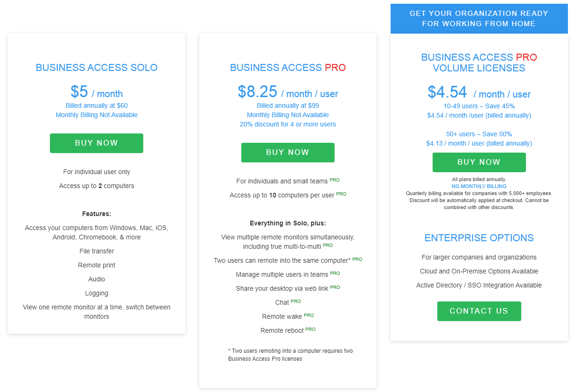Click the NO MONTHLY BILLING notice

[479, 186]
